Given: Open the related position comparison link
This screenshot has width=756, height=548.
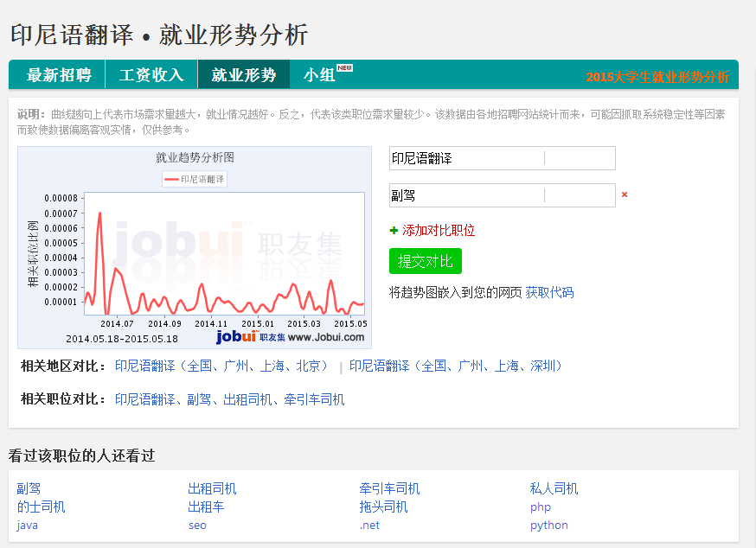Looking at the screenshot, I should 229,399.
